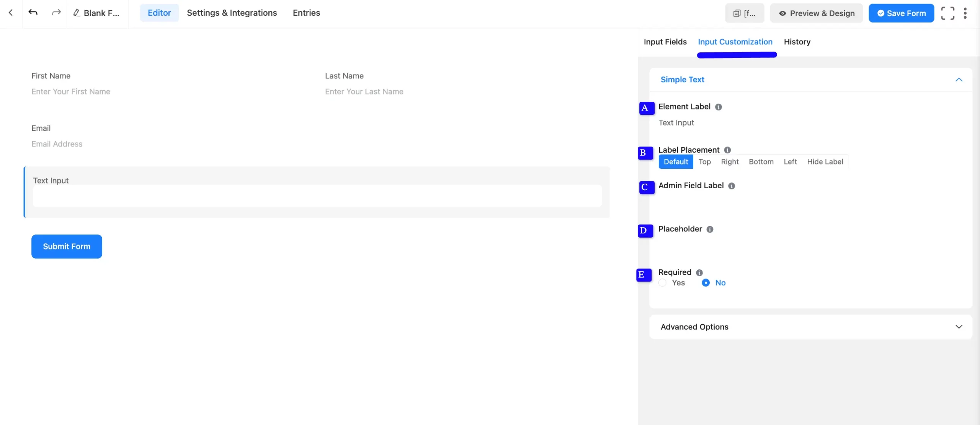Set label placement to Left
Viewport: 980px width, 425px height.
coord(790,161)
